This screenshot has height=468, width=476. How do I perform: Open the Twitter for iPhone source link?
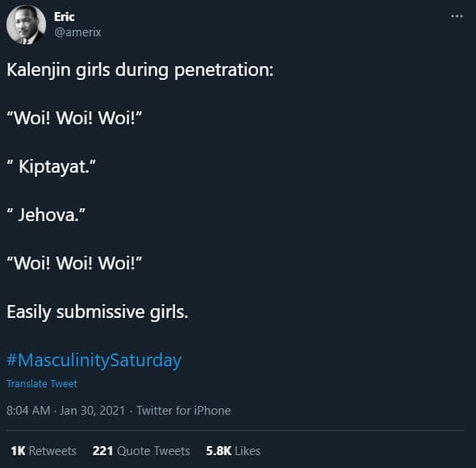(x=184, y=411)
